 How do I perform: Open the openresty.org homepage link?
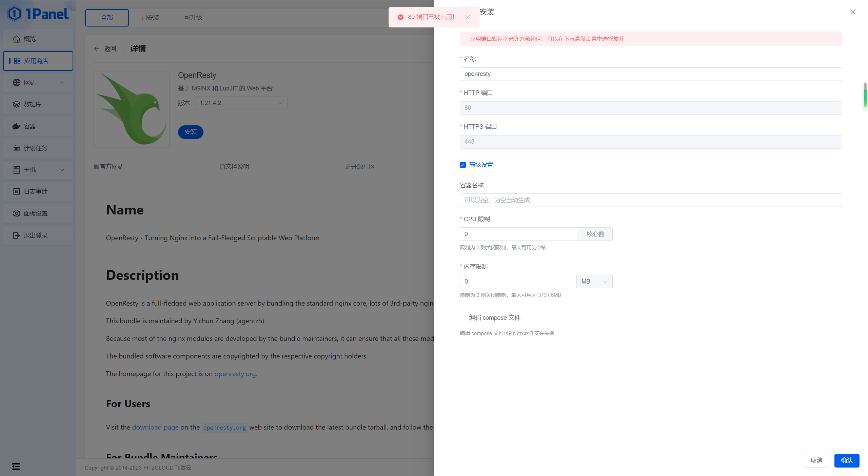point(235,374)
